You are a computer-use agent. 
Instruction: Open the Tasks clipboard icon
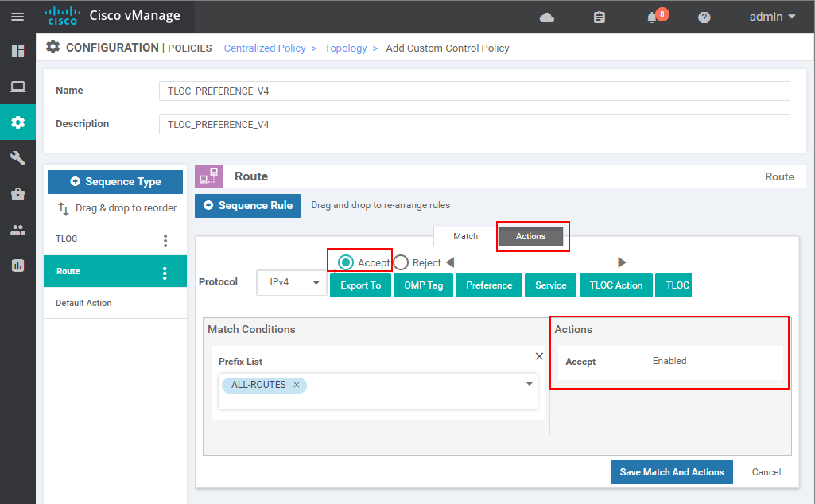599,16
